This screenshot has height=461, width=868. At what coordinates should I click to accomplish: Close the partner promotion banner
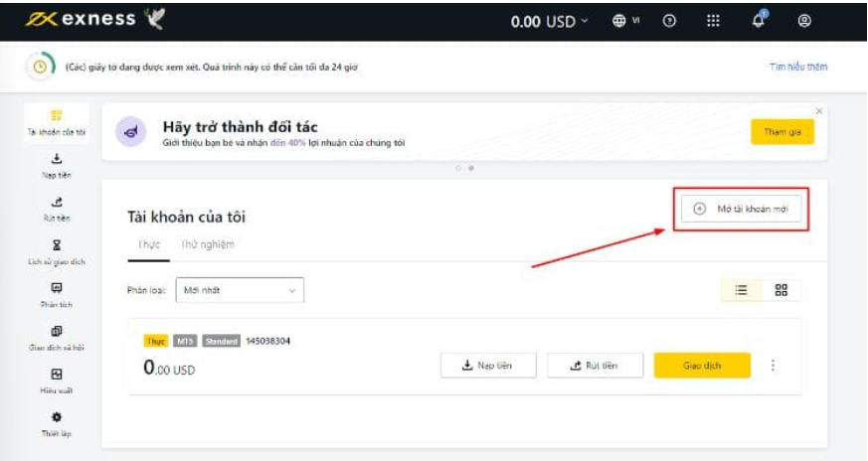(818, 110)
